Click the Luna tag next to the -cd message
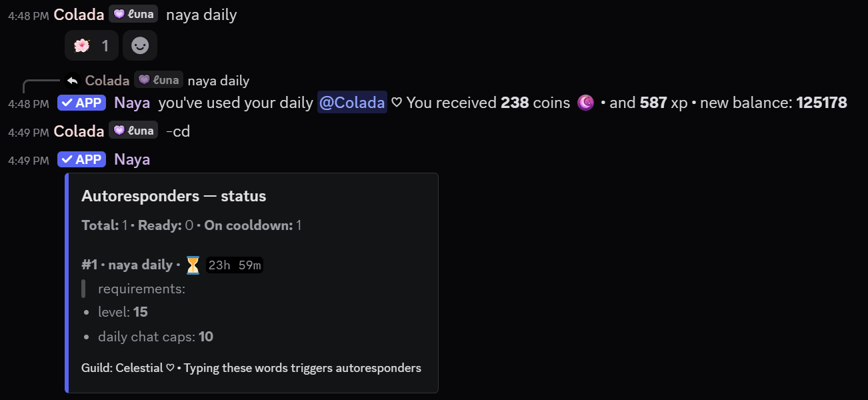Viewport: 868px width, 400px height. pos(133,131)
